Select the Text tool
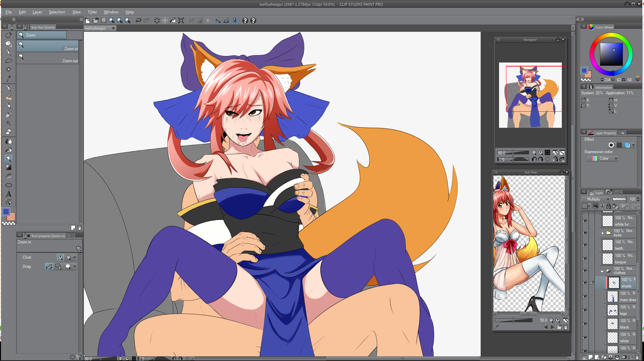 [x=9, y=194]
